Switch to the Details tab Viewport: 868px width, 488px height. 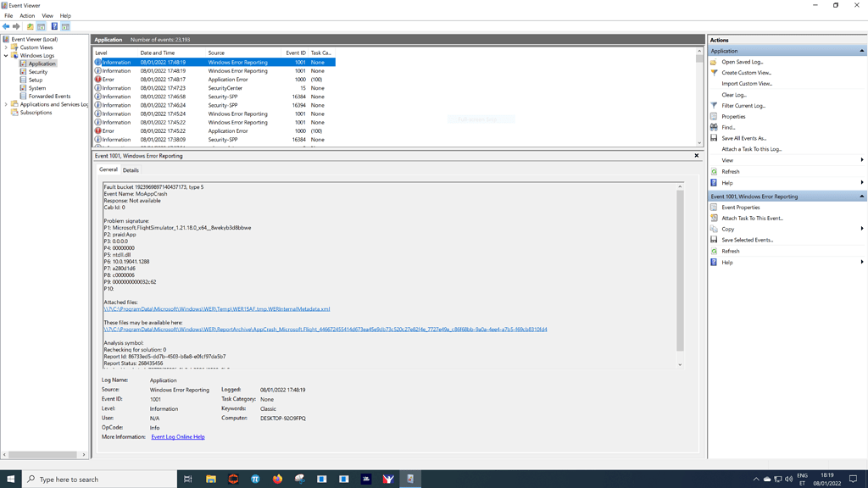click(131, 169)
